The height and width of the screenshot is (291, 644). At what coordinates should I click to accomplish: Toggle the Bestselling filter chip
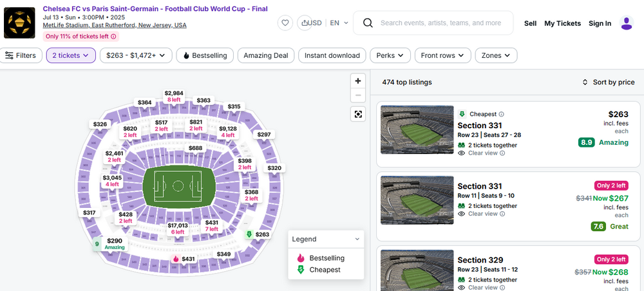204,55
